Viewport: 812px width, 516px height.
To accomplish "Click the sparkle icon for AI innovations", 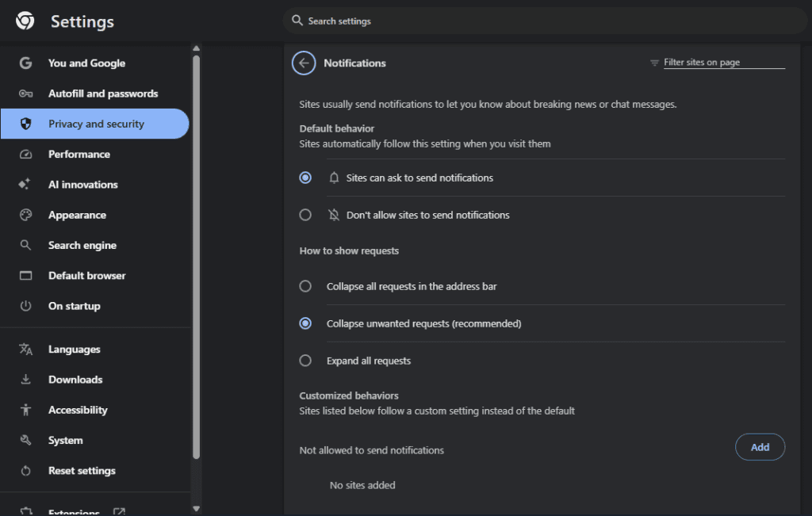I will pos(25,184).
